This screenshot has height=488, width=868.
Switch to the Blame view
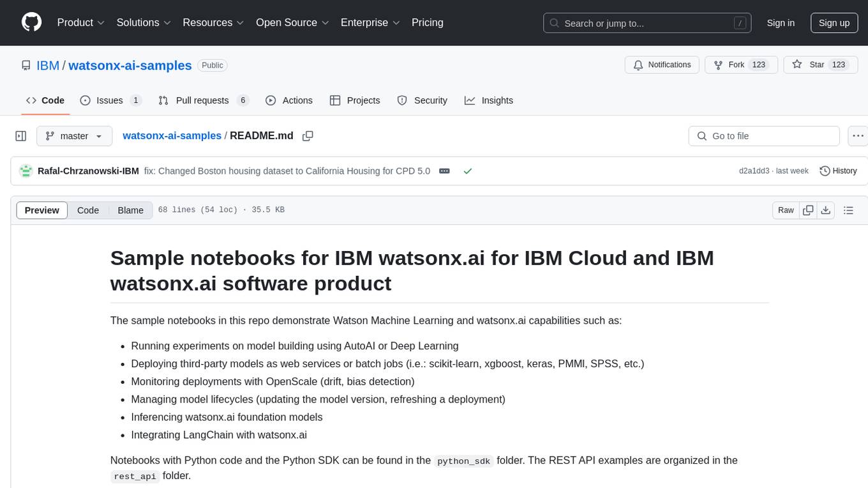(130, 210)
